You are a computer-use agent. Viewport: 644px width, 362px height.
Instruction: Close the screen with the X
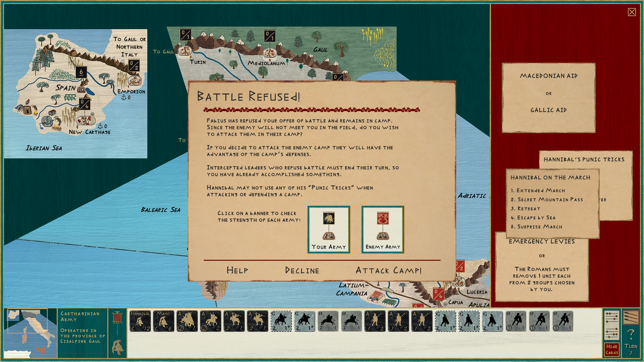pyautogui.click(x=632, y=12)
